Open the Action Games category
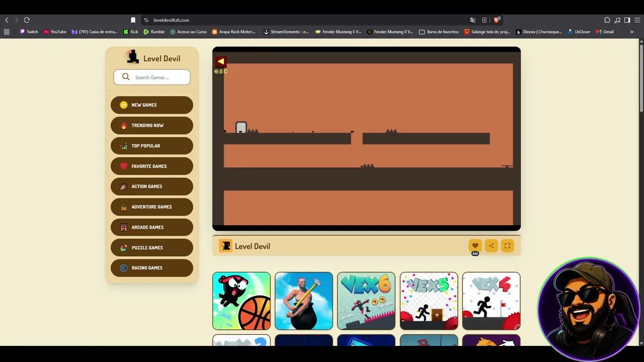Screen dimensions: 644x362 [x=152, y=187]
